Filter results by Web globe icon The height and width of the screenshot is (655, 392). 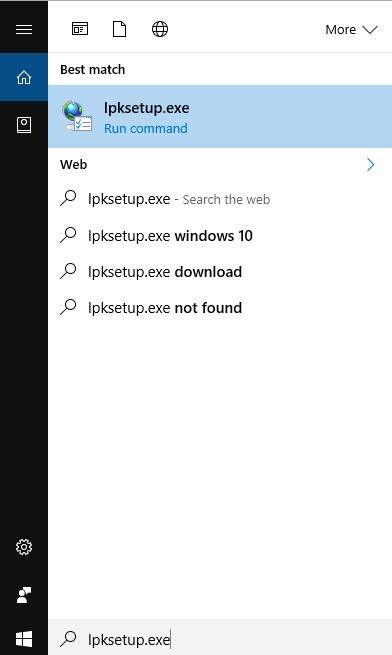(x=160, y=29)
